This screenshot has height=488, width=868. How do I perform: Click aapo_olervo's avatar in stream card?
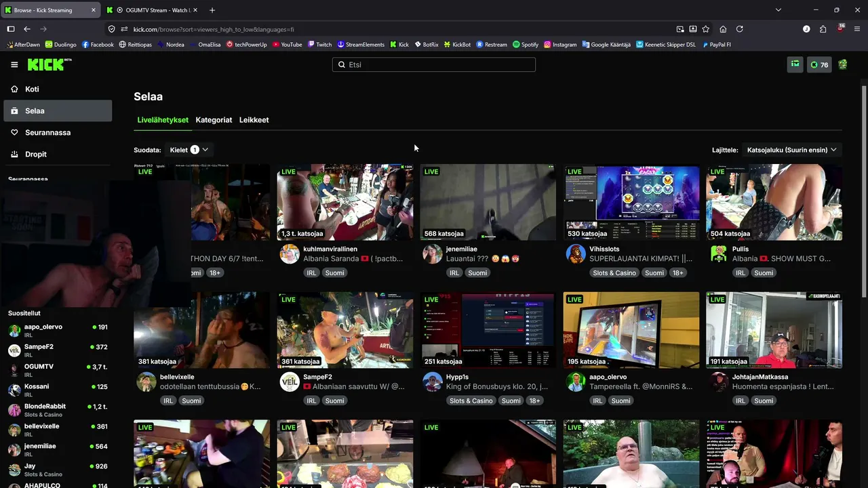coord(576,382)
